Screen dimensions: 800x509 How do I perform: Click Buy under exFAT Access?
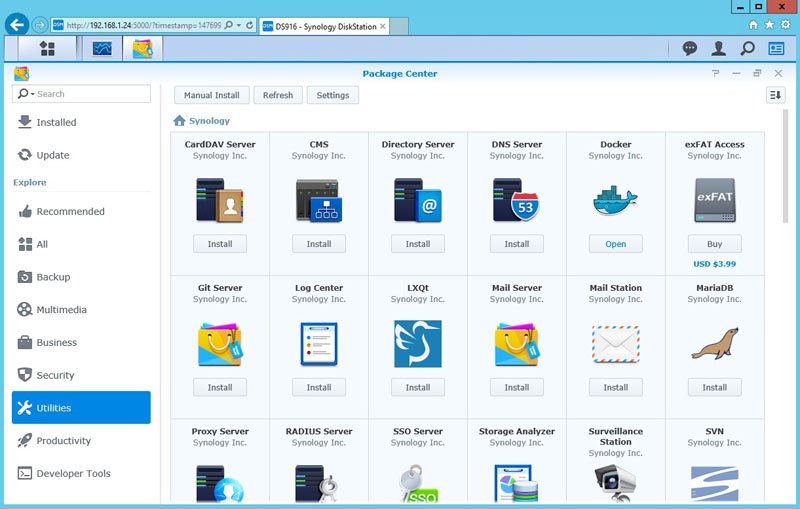714,244
